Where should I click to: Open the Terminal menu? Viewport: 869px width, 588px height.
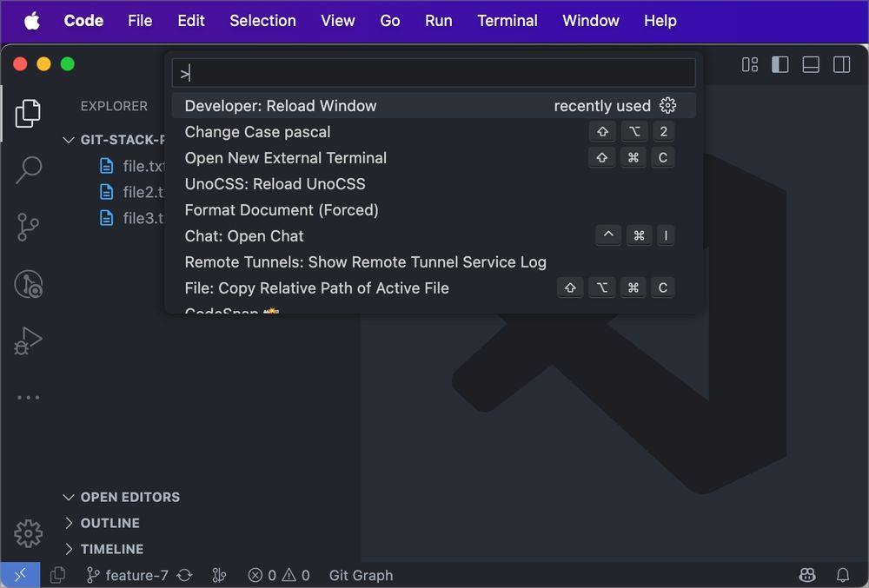(507, 21)
